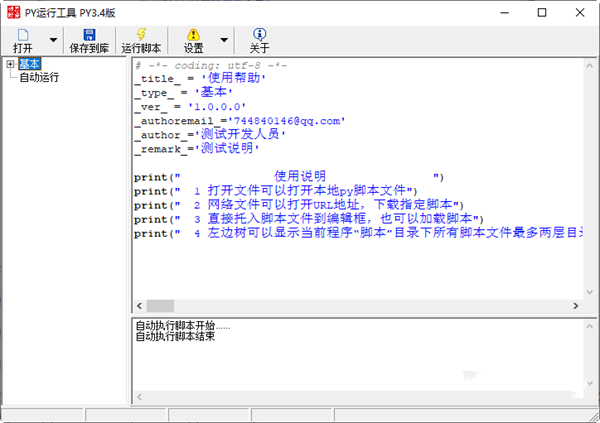600x423 pixels.
Task: Click the 保存到库 save disk icon
Action: 89,35
